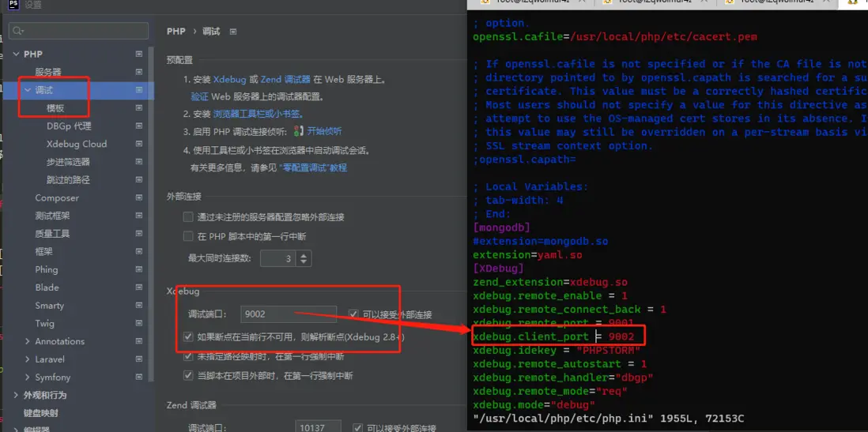Expand the Laravel tree node
This screenshot has width=868, height=432.
[27, 359]
